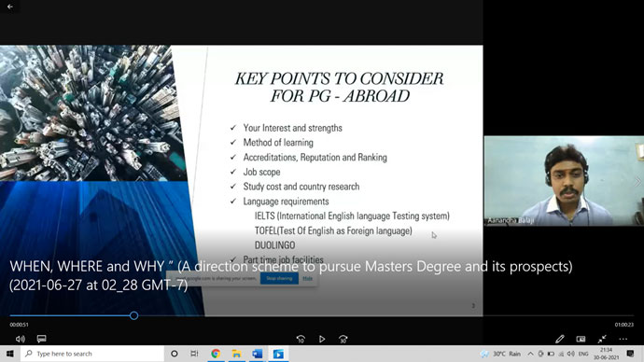The height and width of the screenshot is (362, 644).
Task: Switch to mini view mode
Action: [x=581, y=339]
